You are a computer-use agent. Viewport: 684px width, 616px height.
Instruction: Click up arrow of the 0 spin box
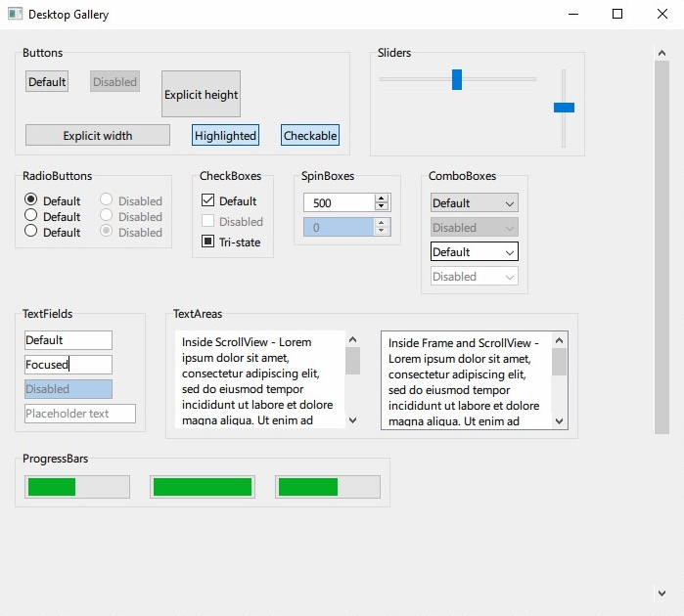[x=382, y=223]
